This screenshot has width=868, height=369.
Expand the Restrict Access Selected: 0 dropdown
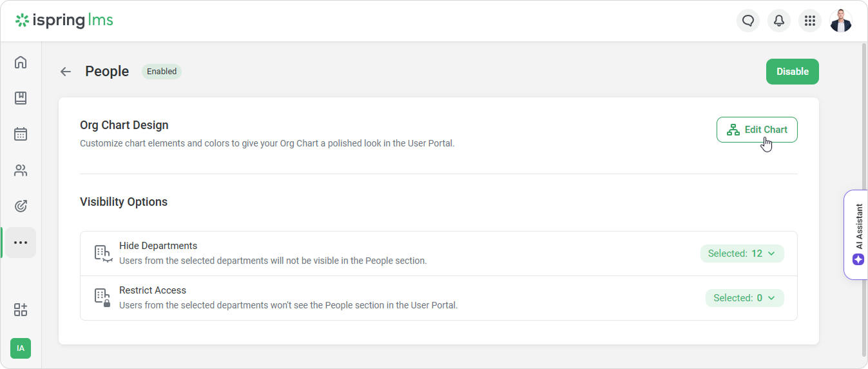coord(744,298)
